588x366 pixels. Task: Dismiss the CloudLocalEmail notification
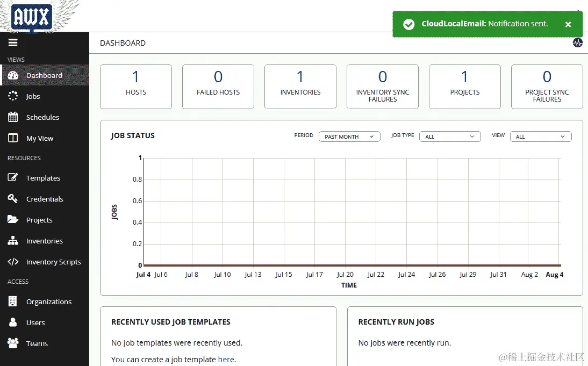tap(568, 24)
